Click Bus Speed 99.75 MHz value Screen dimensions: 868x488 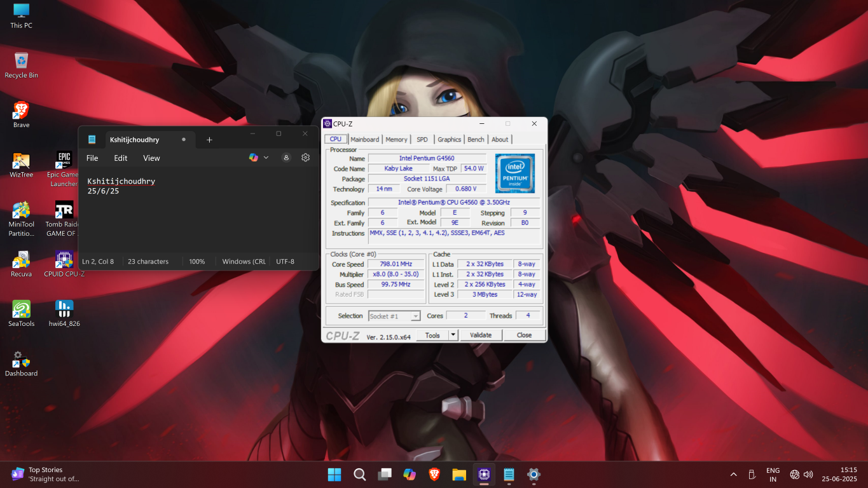tap(396, 284)
